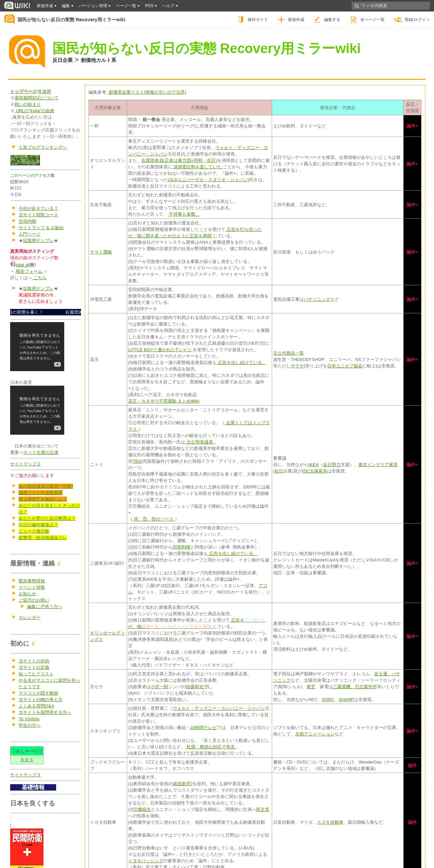The image size is (434, 868).
Task: Open the トップページ sidebar link
Action: pos(23,91)
